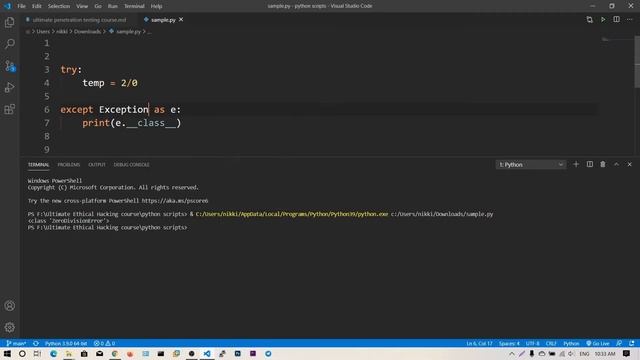The width and height of the screenshot is (640, 360).
Task: Run the Python file with play icon
Action: (603, 20)
